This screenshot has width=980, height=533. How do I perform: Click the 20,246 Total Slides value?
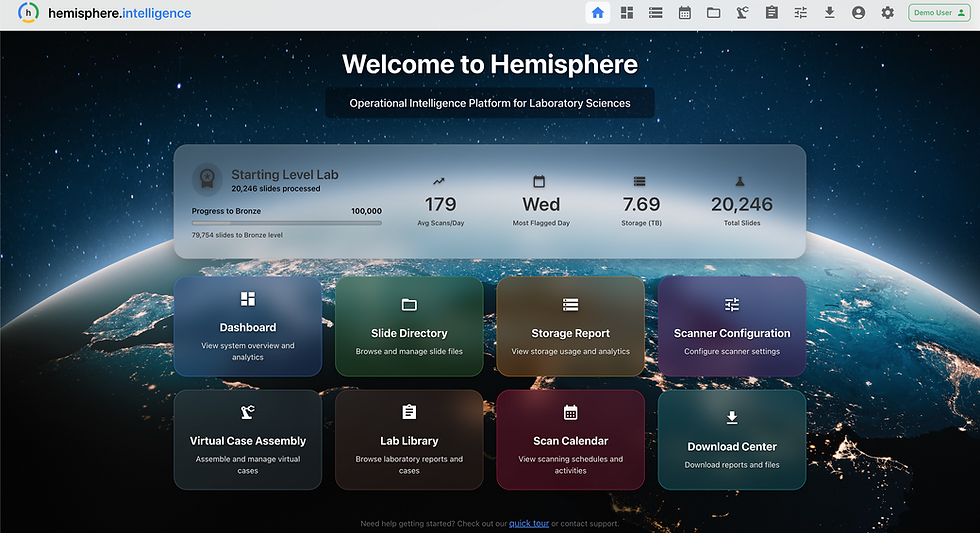coord(742,204)
